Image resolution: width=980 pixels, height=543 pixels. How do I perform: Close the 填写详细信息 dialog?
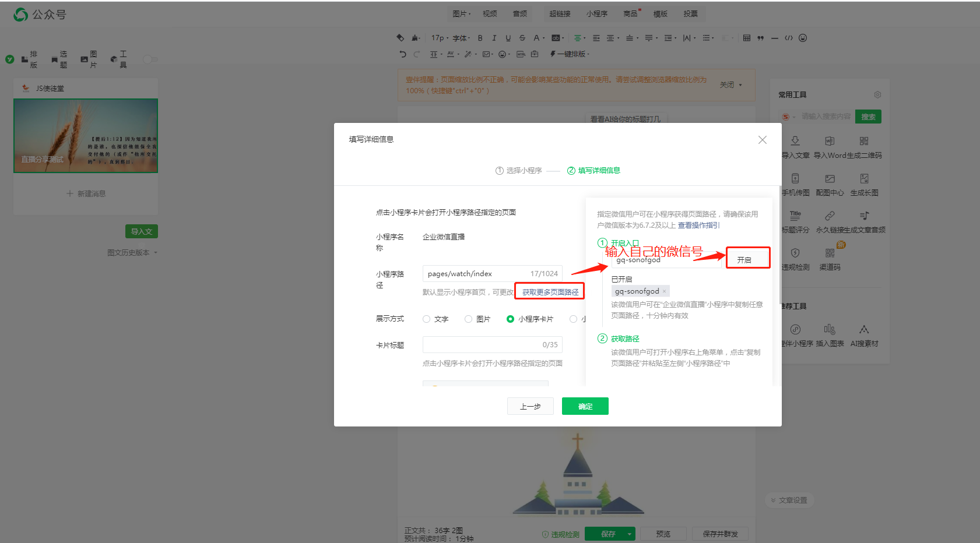[763, 140]
